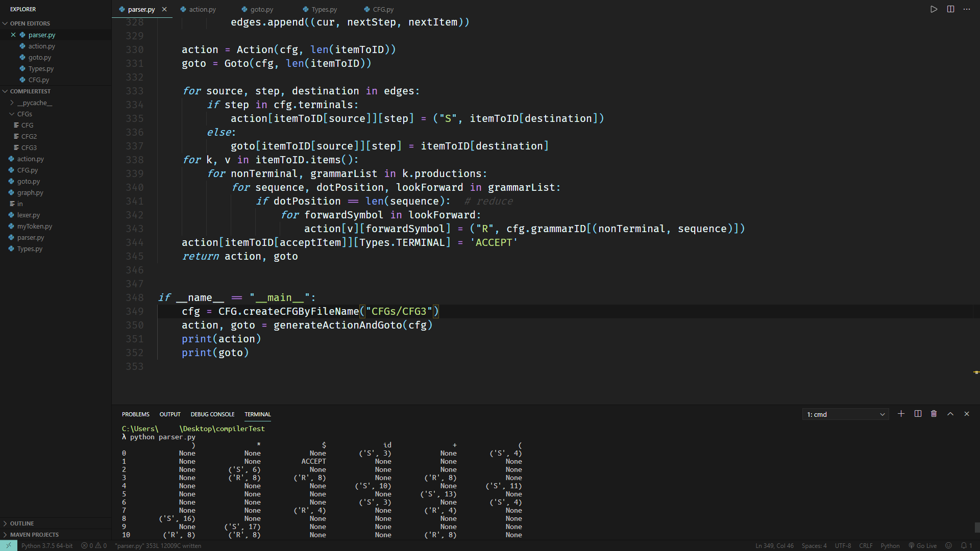Screen dimensions: 980x551
Task: Open CFG3 file in explorer tree
Action: pos(55,147)
